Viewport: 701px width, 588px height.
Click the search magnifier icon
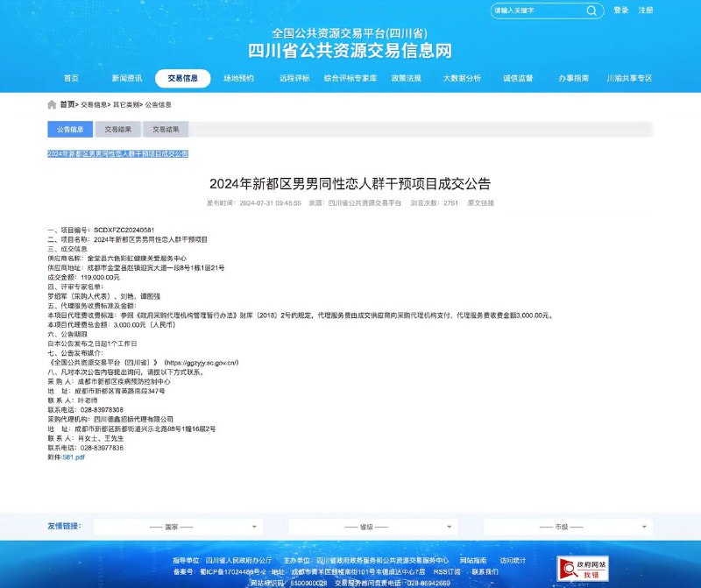pos(591,11)
